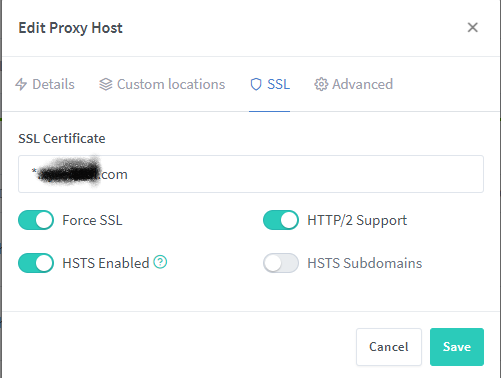This screenshot has height=378, width=501.
Task: Cancel editing the proxy host
Action: point(389,347)
